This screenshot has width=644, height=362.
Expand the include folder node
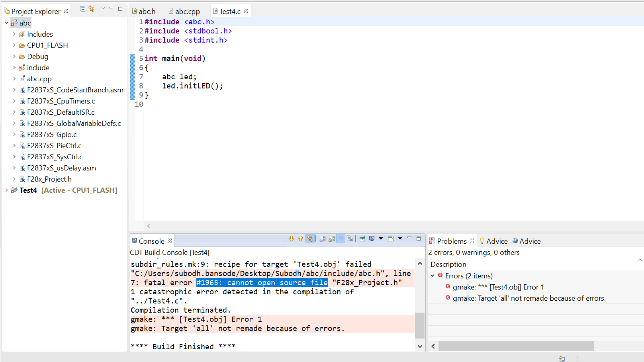[x=14, y=67]
